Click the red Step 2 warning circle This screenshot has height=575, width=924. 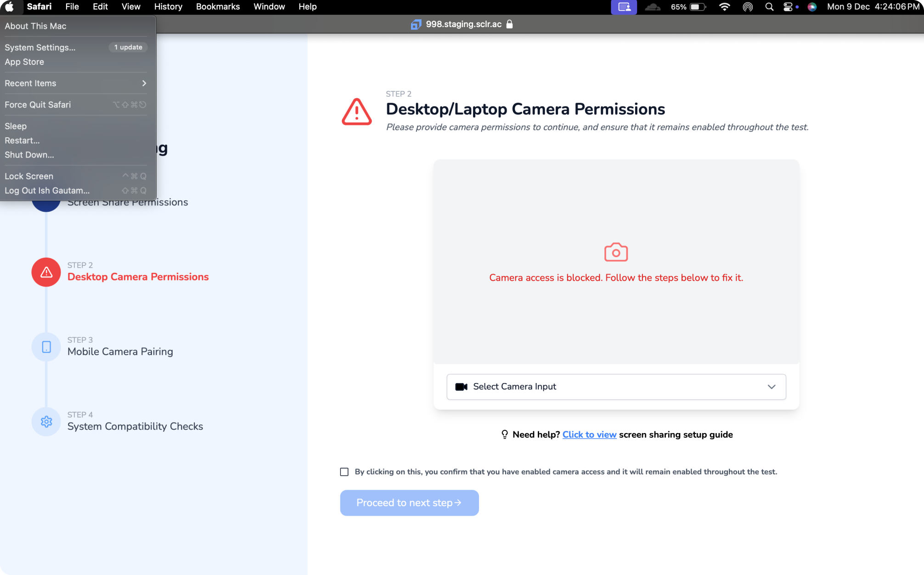[46, 272]
